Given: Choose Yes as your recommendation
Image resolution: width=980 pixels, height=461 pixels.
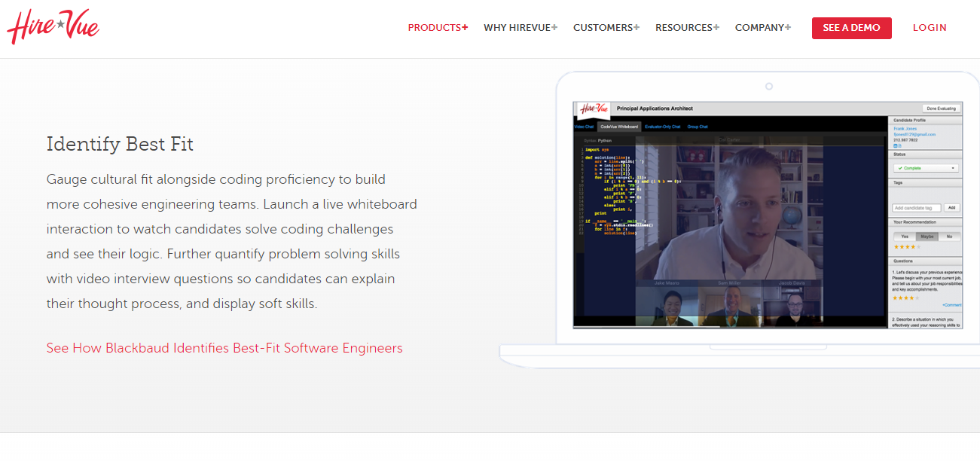Looking at the screenshot, I should (x=905, y=237).
